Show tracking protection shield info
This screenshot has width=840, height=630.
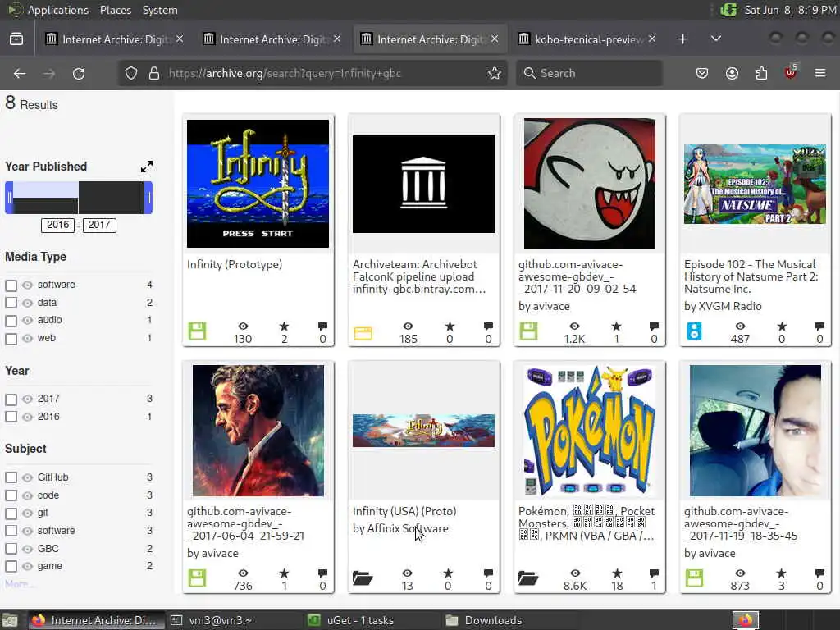131,73
